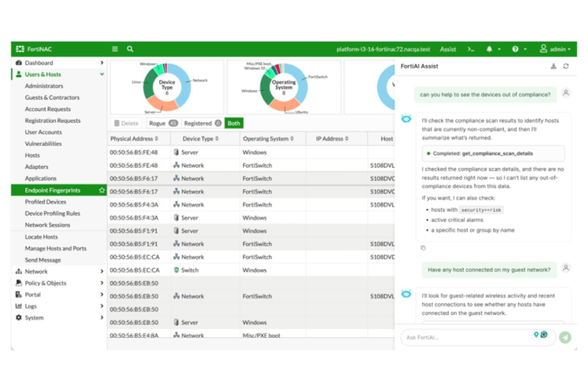Open Completed get_compliance_scan_details step
The height and width of the screenshot is (392, 588).
click(x=493, y=153)
